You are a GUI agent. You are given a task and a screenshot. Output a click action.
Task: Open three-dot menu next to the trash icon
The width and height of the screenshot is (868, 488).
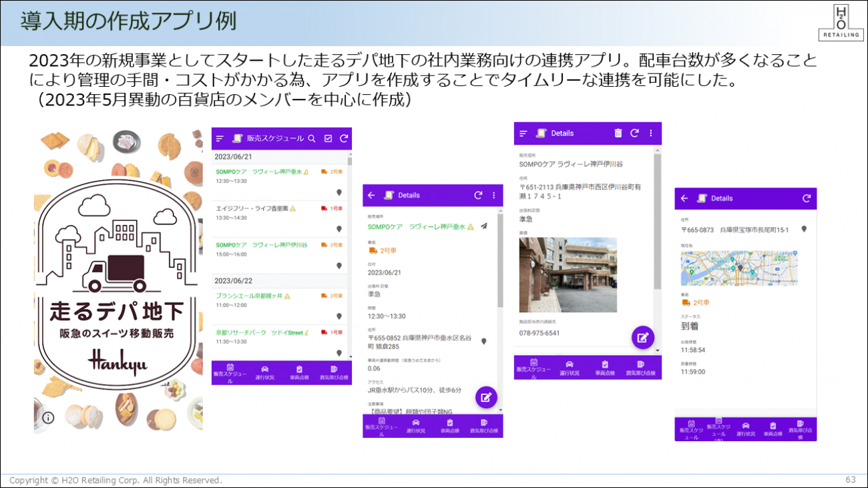[x=650, y=134]
